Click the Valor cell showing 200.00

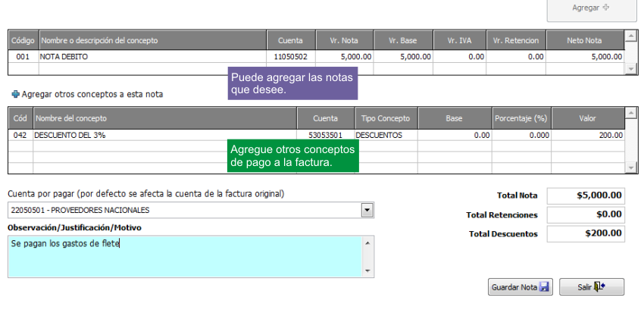click(588, 135)
